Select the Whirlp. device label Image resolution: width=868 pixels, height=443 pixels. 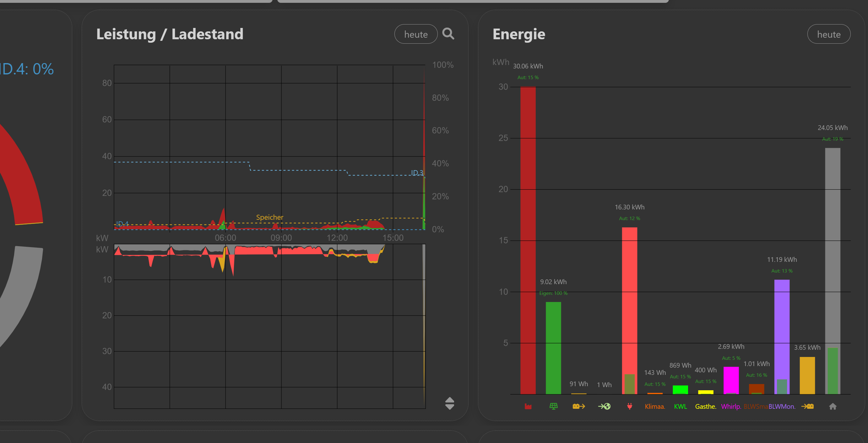[731, 406]
